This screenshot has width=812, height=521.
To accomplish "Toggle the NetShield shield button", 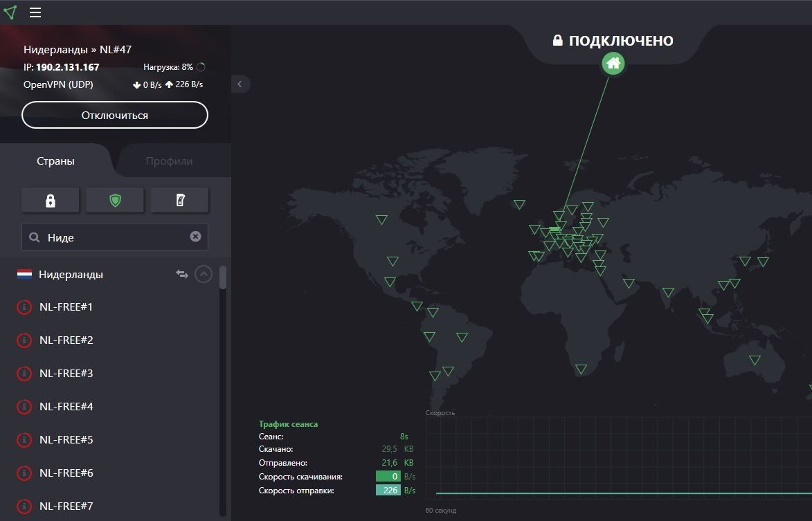I will coord(115,200).
